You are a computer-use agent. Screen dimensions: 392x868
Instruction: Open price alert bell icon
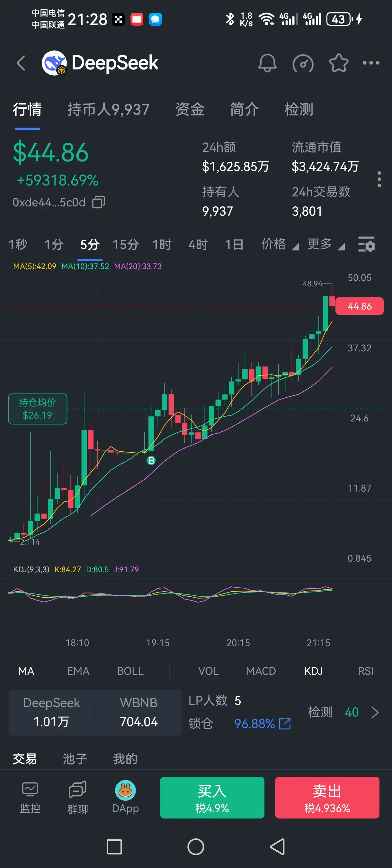point(267,63)
